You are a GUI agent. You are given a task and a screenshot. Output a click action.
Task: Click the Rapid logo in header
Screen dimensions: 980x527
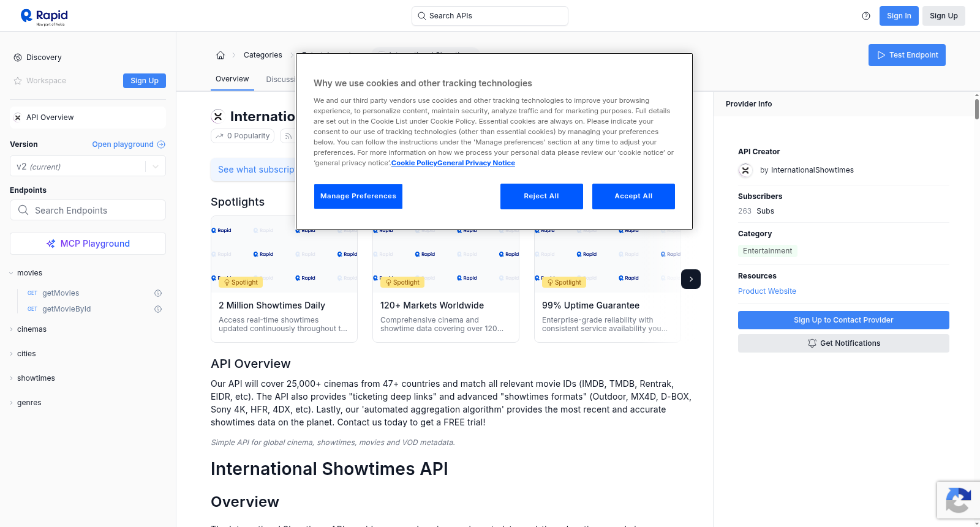click(44, 17)
